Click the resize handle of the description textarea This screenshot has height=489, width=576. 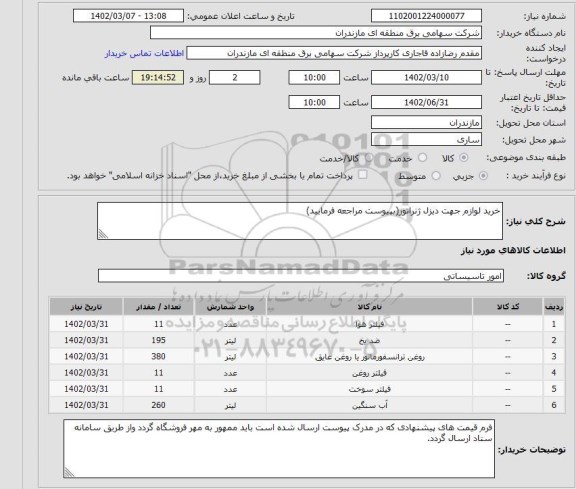103,234
